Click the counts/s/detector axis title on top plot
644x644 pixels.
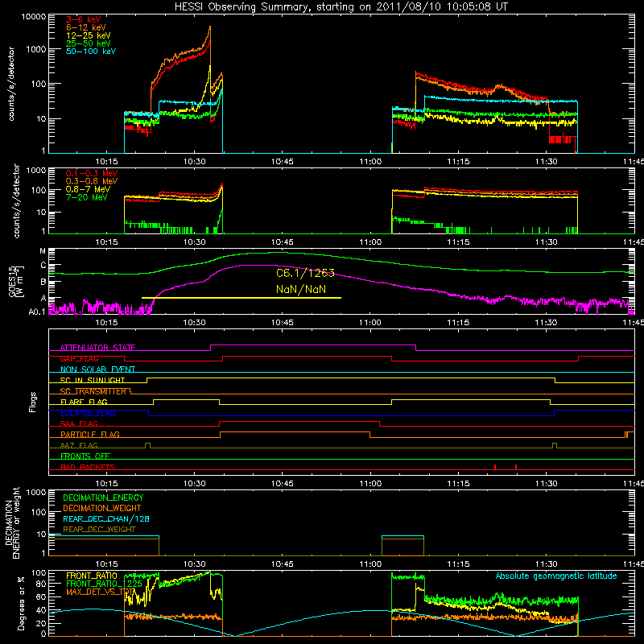pyautogui.click(x=11, y=84)
